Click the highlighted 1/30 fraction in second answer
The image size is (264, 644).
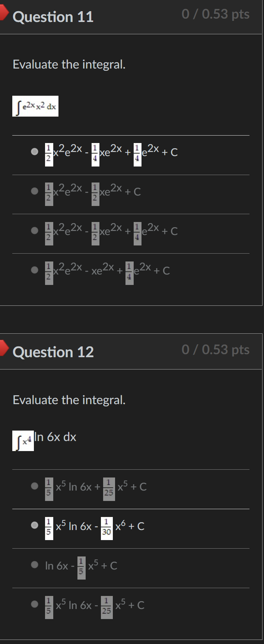coord(107,526)
